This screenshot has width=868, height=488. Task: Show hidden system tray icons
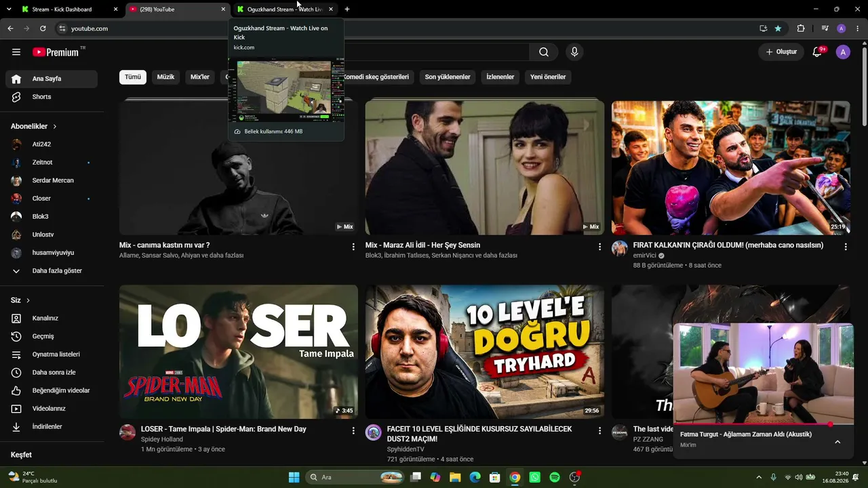click(x=759, y=477)
